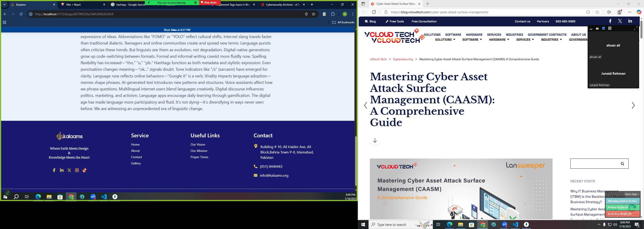Open Edge tab actions menu icon
This screenshot has width=644, height=229.
363,4
